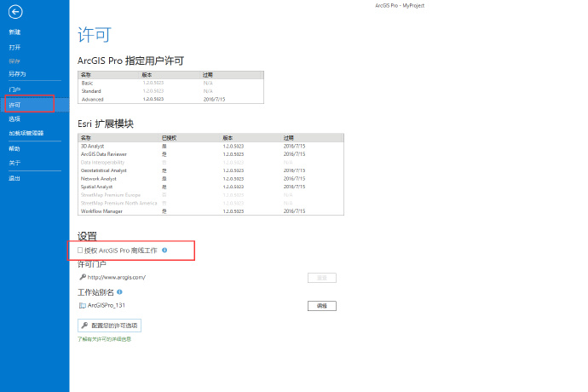Enable 授权 ArcGIS Pro 离线工作 checkbox

80,251
